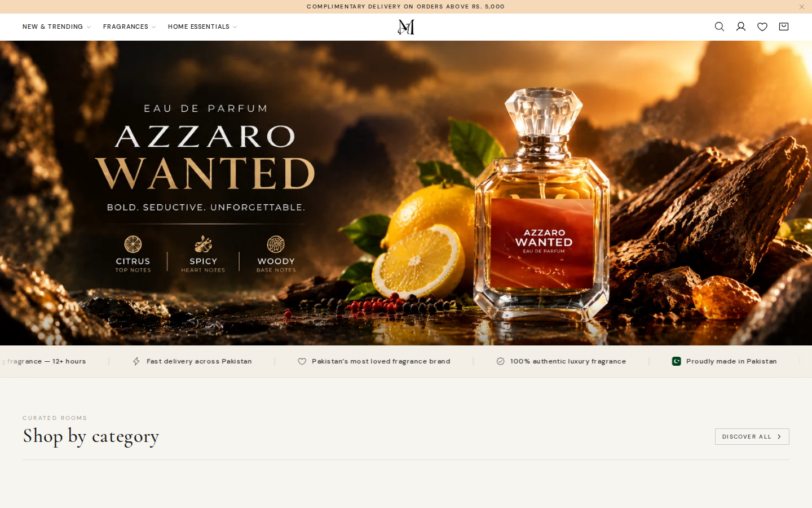The width and height of the screenshot is (812, 508).
Task: Click 'Proudly made in Pakistan' text
Action: [x=731, y=361]
